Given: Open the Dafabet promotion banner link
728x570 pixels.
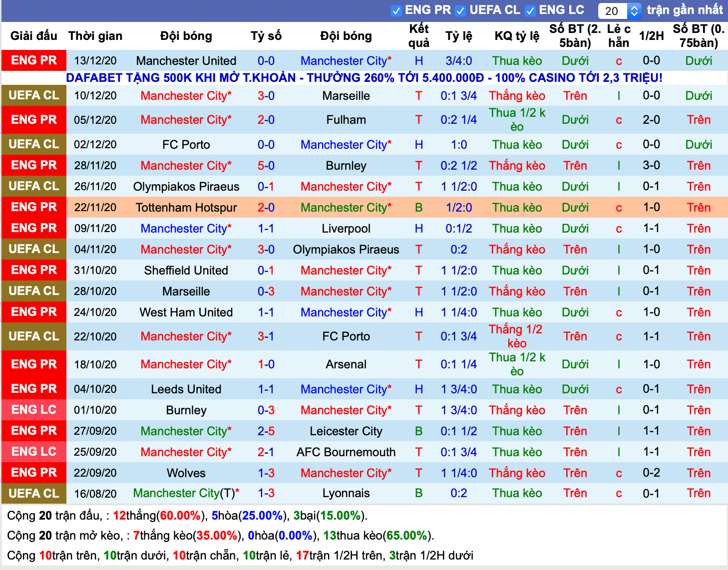Looking at the screenshot, I should click(x=364, y=78).
